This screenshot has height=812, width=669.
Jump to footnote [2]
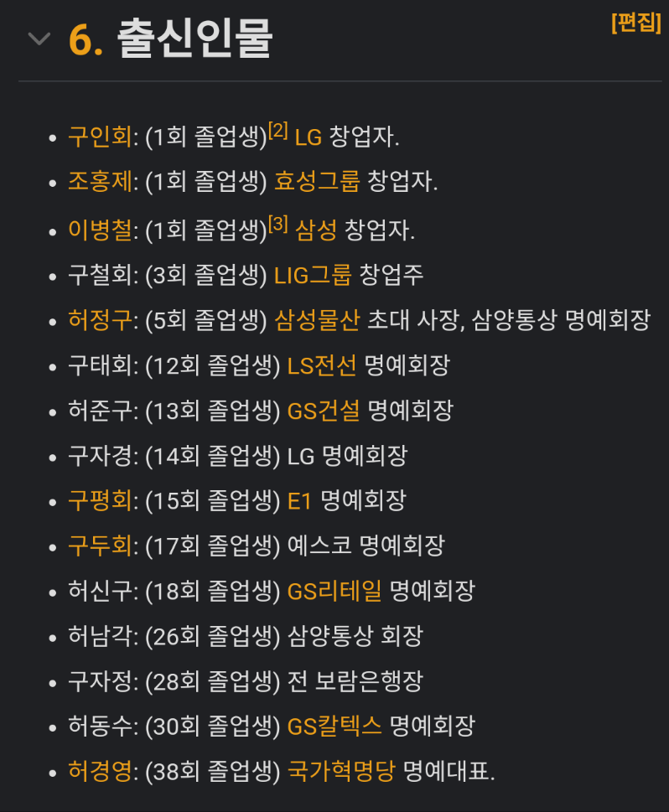pos(277,129)
